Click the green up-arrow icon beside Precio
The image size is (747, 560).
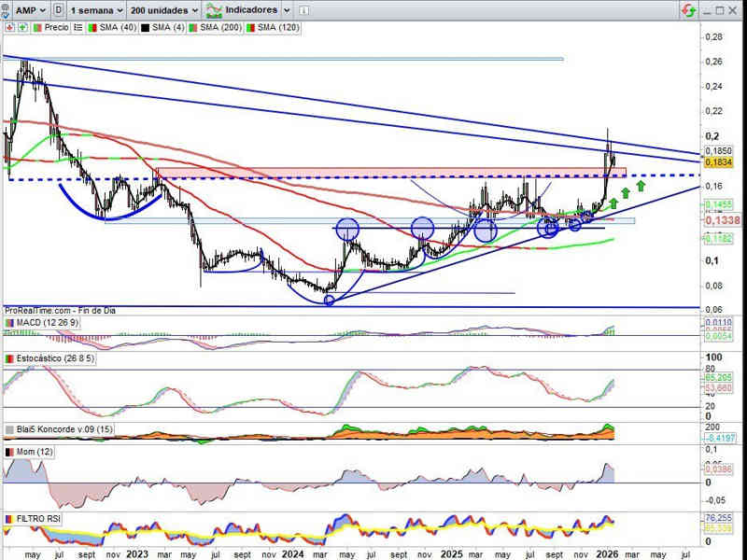click(21, 28)
